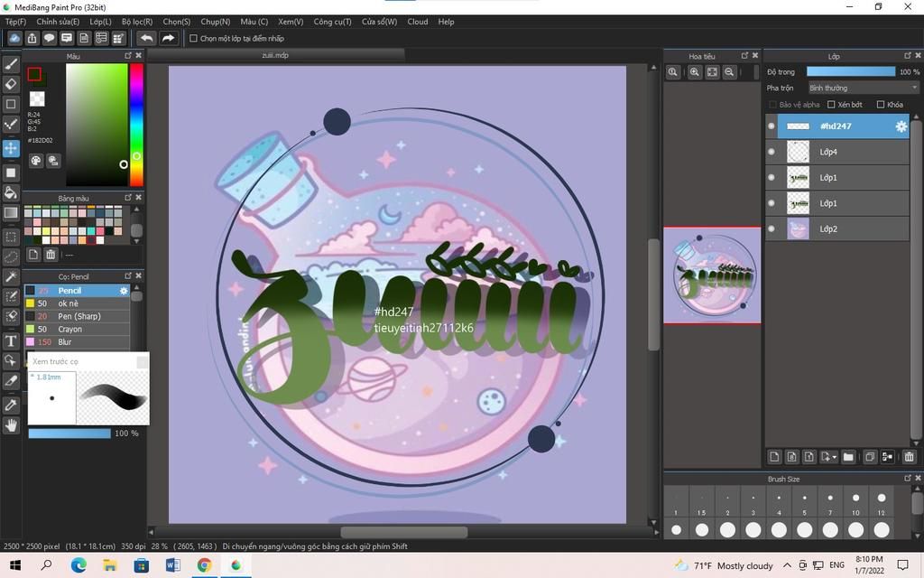Select the Eraser tool

point(11,84)
